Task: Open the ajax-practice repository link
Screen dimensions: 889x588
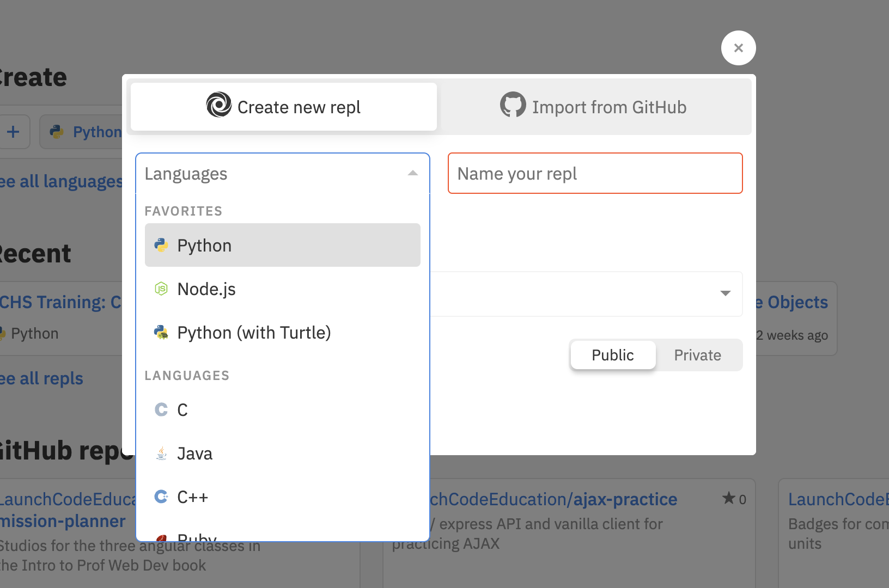Action: (553, 499)
